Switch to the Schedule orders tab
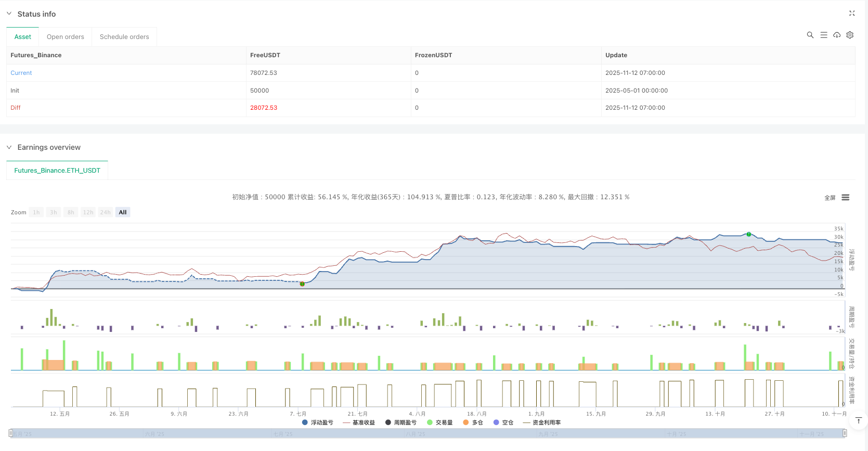The width and height of the screenshot is (868, 451). coord(124,37)
